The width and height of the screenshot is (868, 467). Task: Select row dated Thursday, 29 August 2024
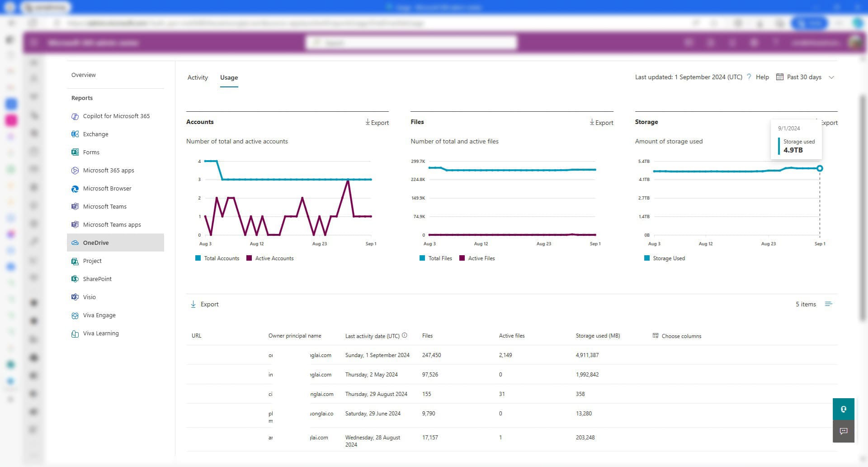(x=512, y=394)
